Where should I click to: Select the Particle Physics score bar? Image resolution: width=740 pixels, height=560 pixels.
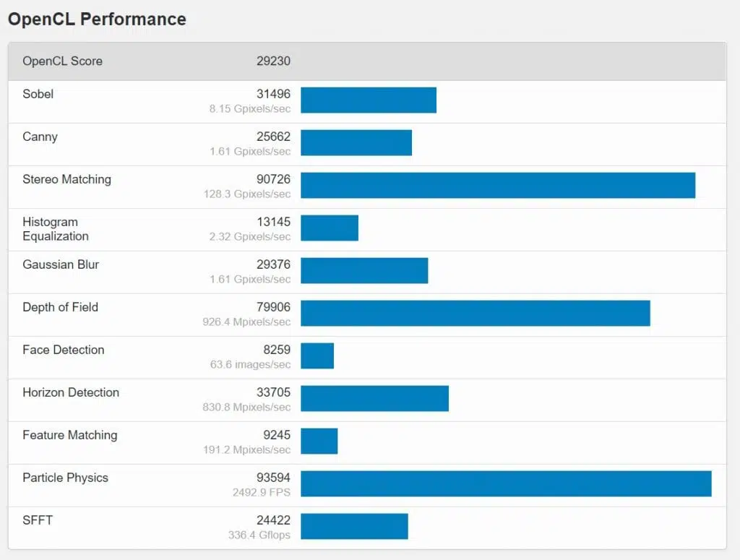click(506, 483)
